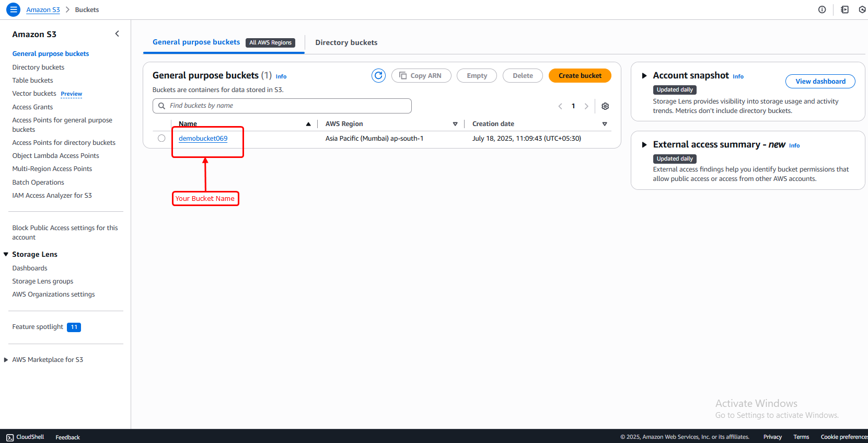Click the Delete button
The height and width of the screenshot is (443, 868).
pyautogui.click(x=523, y=76)
